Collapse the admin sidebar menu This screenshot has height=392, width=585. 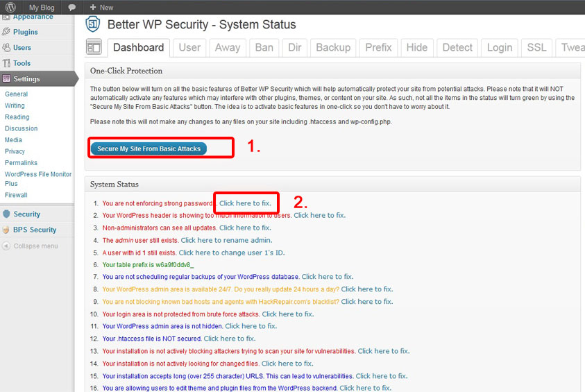coord(36,246)
